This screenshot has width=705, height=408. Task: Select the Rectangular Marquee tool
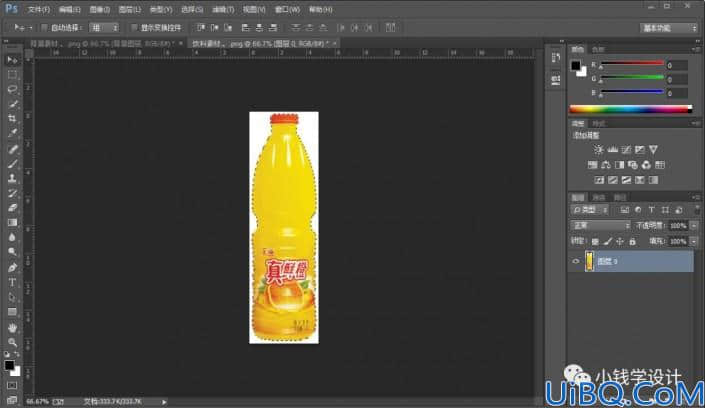tap(12, 75)
